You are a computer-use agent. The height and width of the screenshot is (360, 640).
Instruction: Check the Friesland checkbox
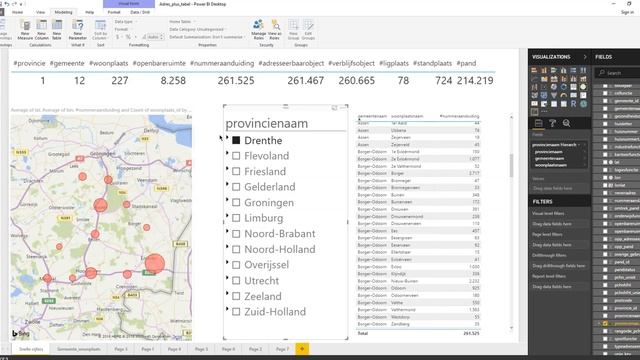236,171
